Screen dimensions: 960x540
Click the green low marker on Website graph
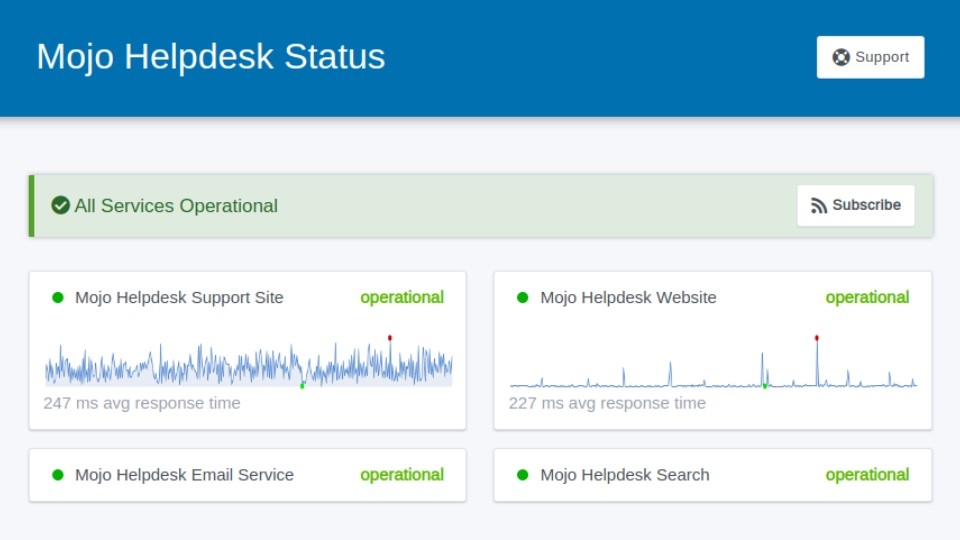[x=765, y=386]
